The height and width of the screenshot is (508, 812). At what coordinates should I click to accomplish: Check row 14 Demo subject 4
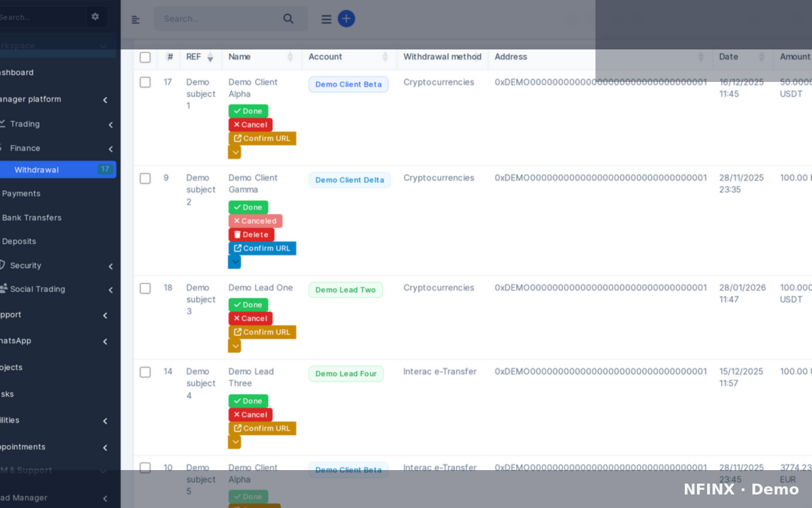(145, 373)
